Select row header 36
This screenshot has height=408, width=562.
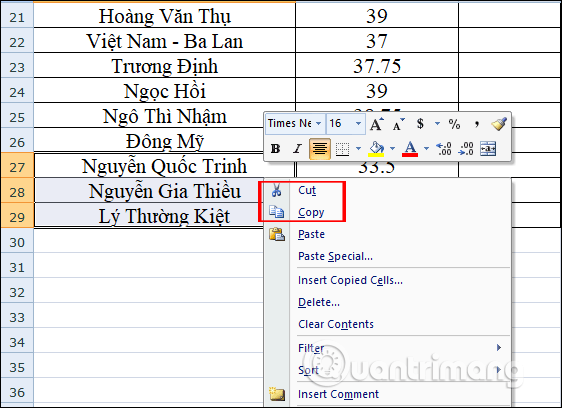click(17, 390)
